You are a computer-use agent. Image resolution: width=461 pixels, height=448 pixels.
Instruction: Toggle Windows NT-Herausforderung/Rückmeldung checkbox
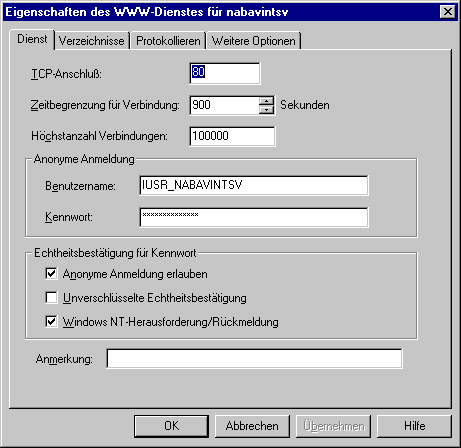point(51,322)
